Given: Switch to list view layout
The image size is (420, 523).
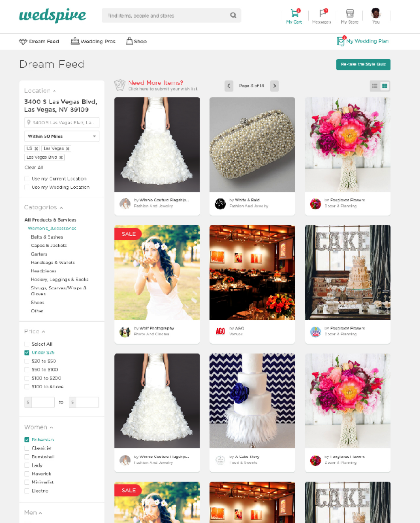Looking at the screenshot, I should [375, 86].
